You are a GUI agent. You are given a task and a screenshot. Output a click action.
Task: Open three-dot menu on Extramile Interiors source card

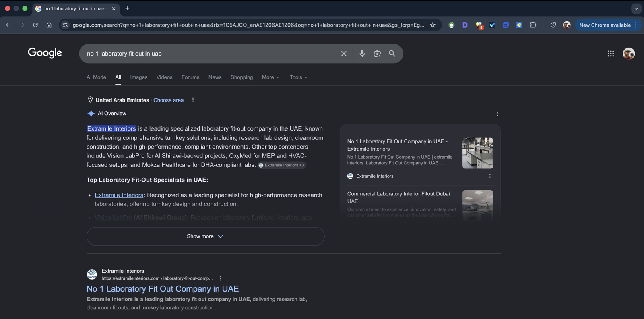click(490, 176)
